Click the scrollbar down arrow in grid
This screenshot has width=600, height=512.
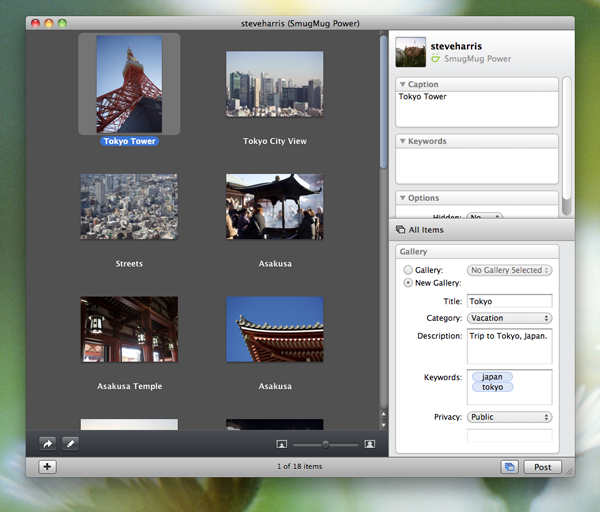point(383,425)
